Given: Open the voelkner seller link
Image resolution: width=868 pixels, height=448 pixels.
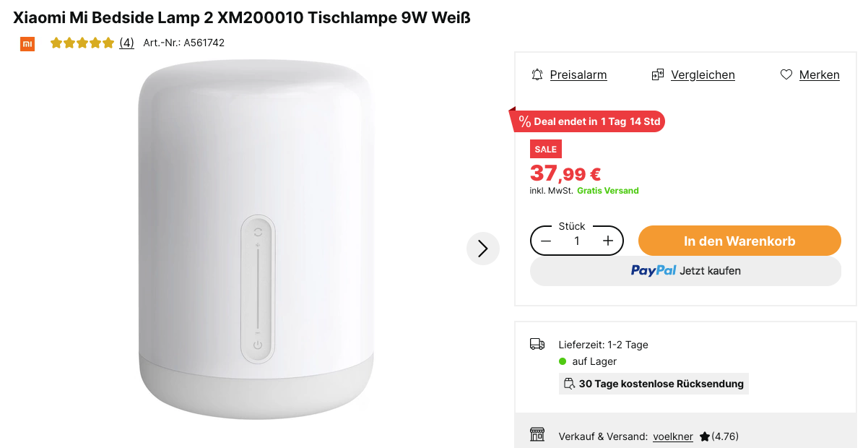Looking at the screenshot, I should tap(672, 436).
